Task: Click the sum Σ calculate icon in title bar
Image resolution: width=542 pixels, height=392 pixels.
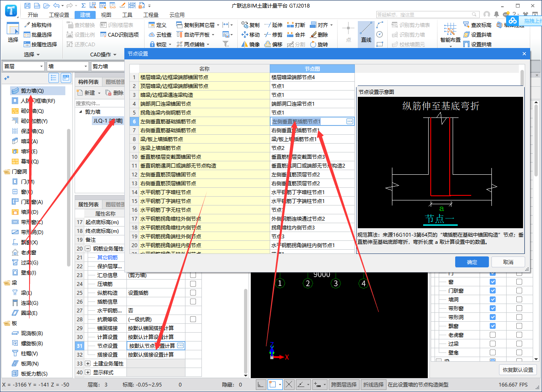Action: [83, 5]
